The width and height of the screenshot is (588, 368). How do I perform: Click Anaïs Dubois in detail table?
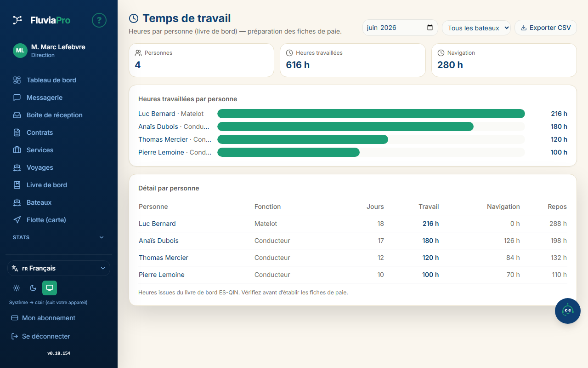158,241
